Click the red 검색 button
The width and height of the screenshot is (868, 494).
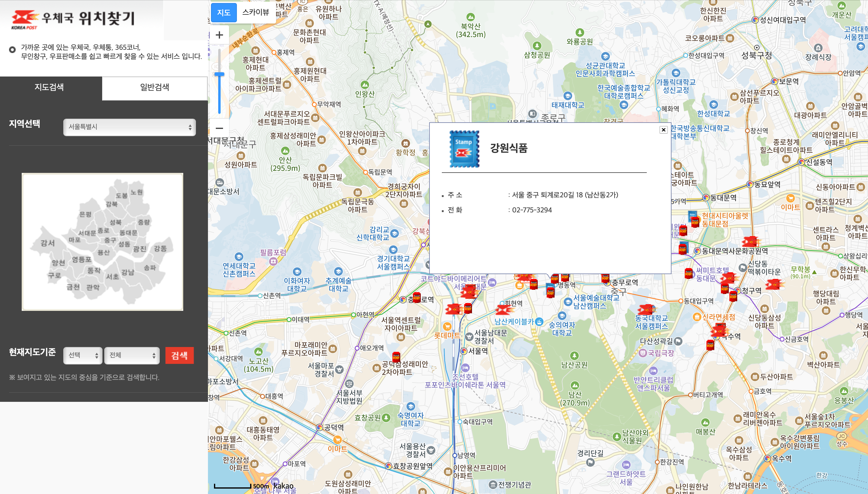[x=179, y=355]
